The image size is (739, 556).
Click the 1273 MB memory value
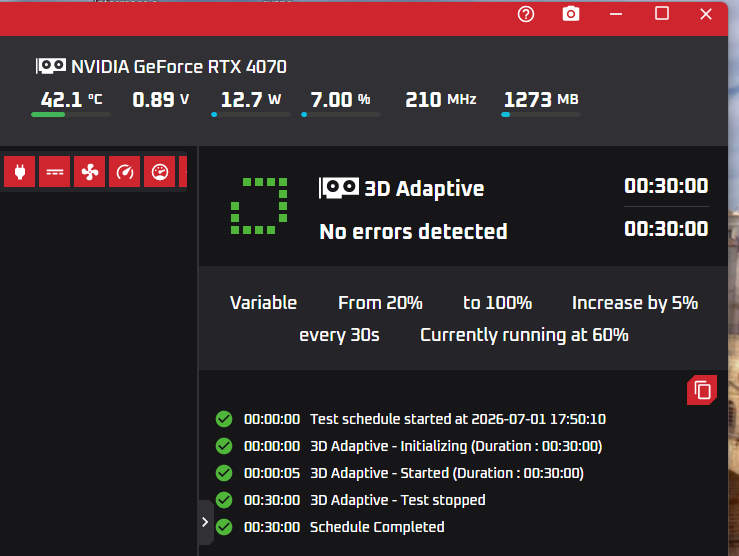(541, 99)
